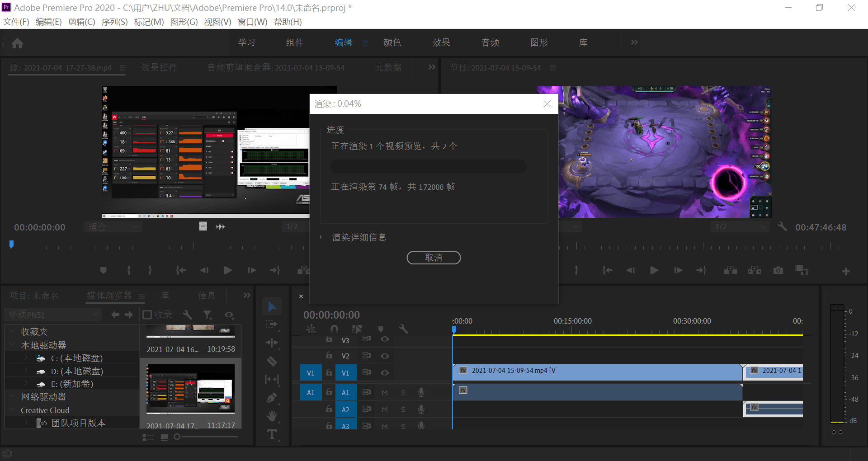Select 2021-07-04 15-09-54.mp4 clip on V1
This screenshot has width=868, height=461.
[x=597, y=372]
